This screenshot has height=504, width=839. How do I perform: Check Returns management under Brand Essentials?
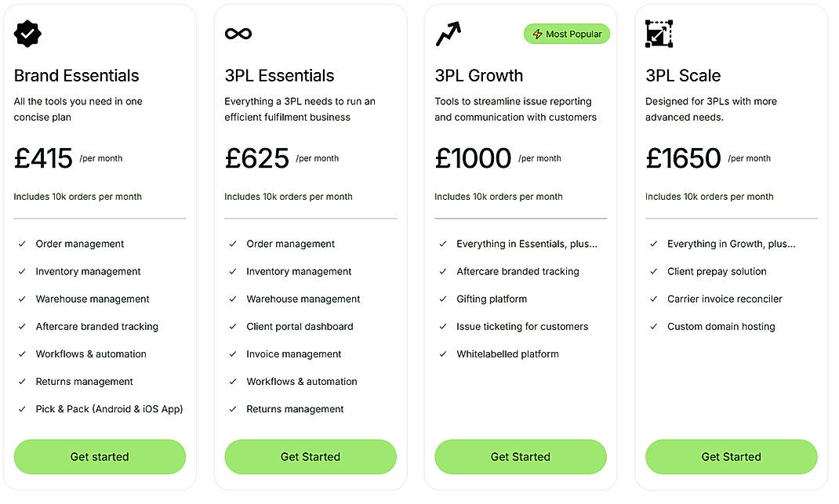coord(22,381)
